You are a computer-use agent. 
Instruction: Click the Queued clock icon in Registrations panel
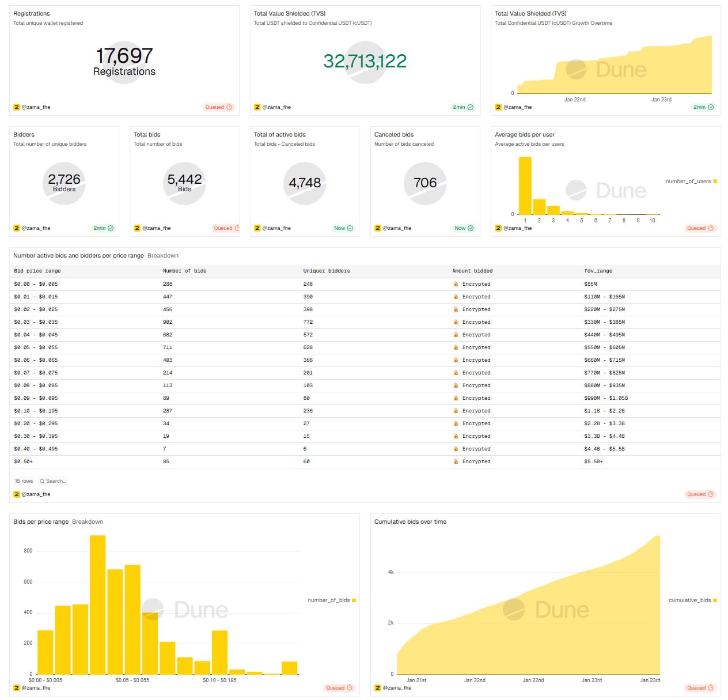(x=229, y=107)
